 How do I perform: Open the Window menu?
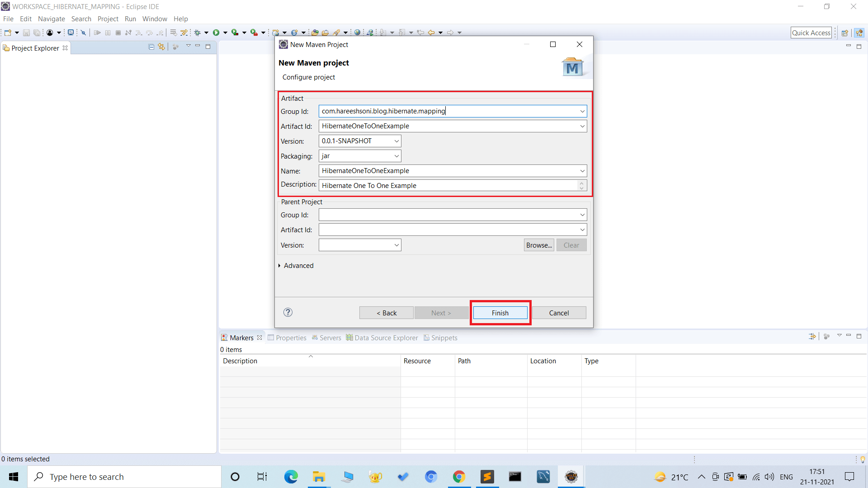point(155,19)
